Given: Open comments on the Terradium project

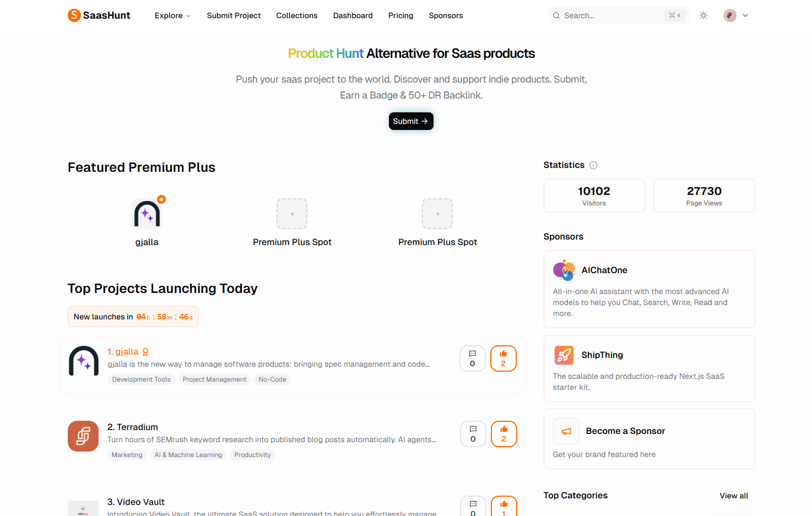Looking at the screenshot, I should coord(473,434).
